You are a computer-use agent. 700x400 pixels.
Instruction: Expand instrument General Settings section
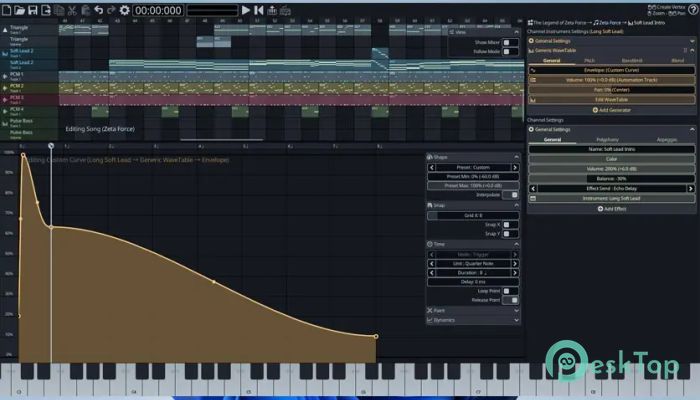click(x=692, y=41)
